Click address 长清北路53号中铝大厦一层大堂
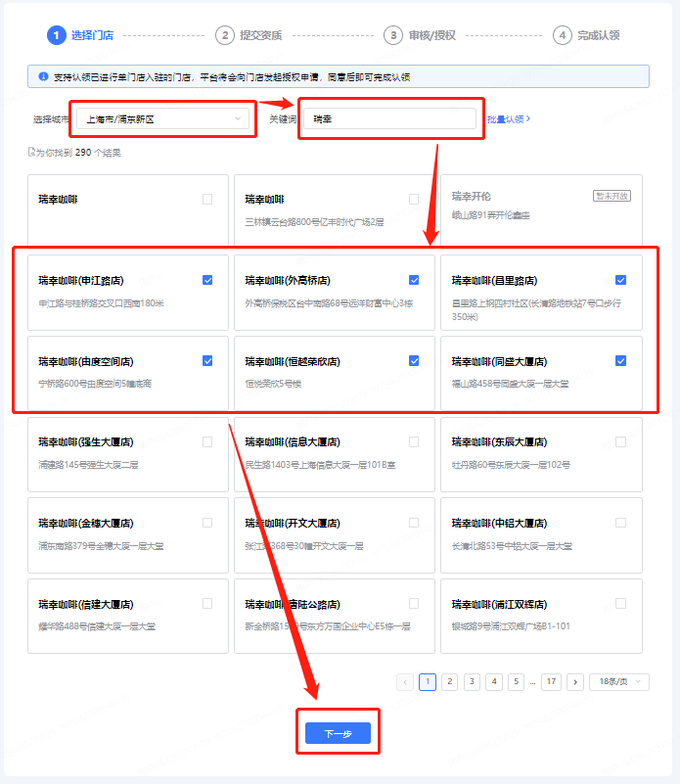Image resolution: width=680 pixels, height=784 pixels. [x=512, y=546]
